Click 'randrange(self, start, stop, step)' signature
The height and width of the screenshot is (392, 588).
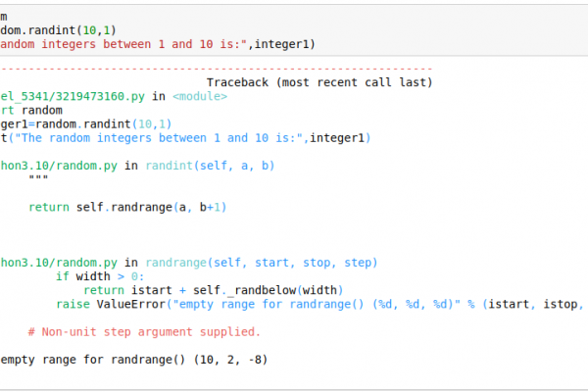click(262, 263)
